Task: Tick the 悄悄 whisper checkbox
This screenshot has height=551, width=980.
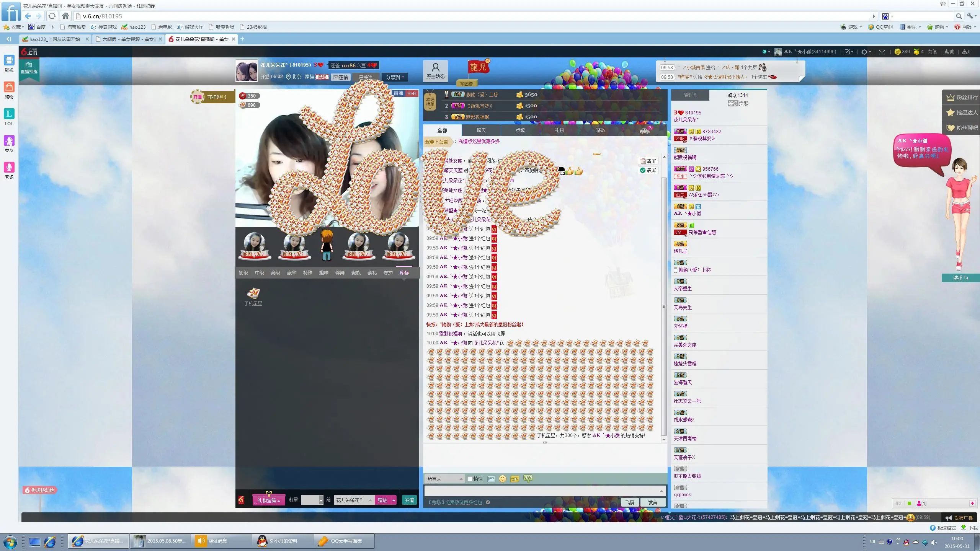Action: [x=470, y=479]
